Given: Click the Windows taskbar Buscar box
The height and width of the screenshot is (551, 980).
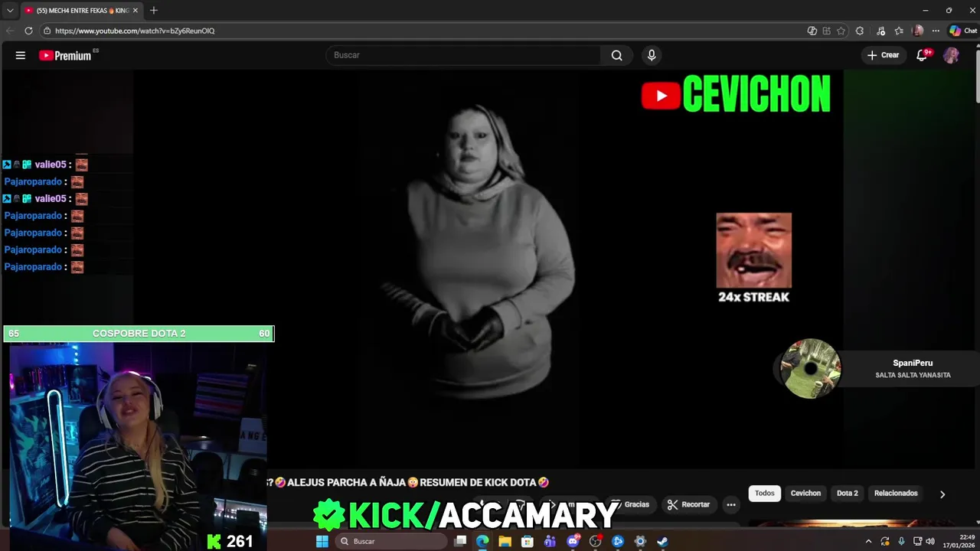Looking at the screenshot, I should (x=390, y=541).
